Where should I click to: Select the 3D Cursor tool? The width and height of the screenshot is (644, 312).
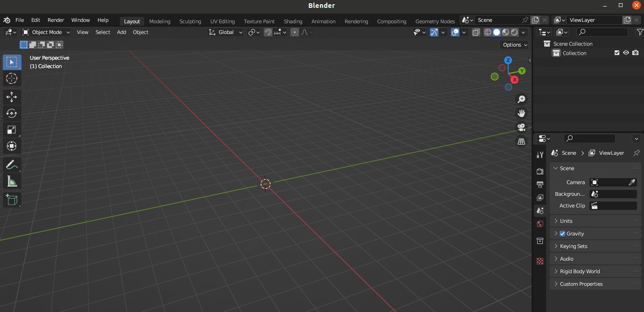click(x=12, y=78)
